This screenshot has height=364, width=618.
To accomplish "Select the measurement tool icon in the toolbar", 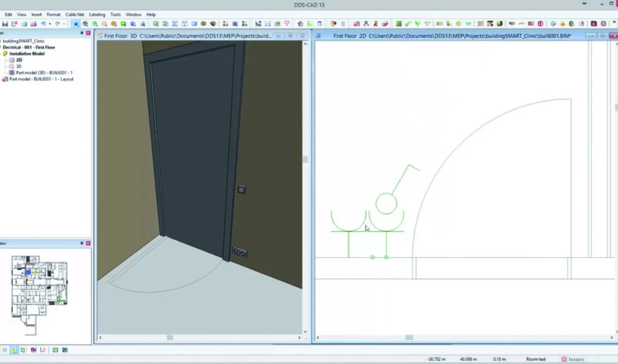I will pos(268,24).
